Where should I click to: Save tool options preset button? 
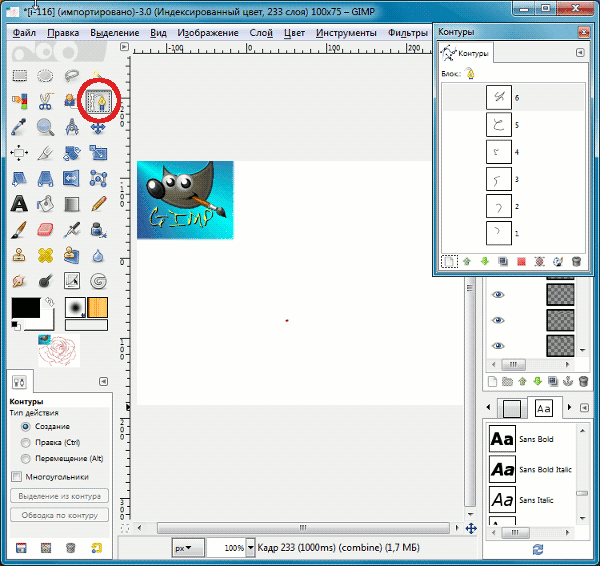[x=21, y=548]
